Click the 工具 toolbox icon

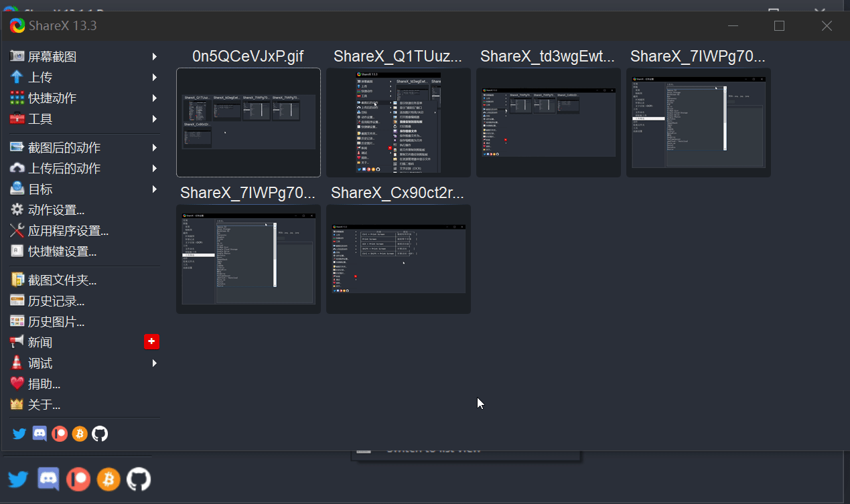pyautogui.click(x=17, y=119)
